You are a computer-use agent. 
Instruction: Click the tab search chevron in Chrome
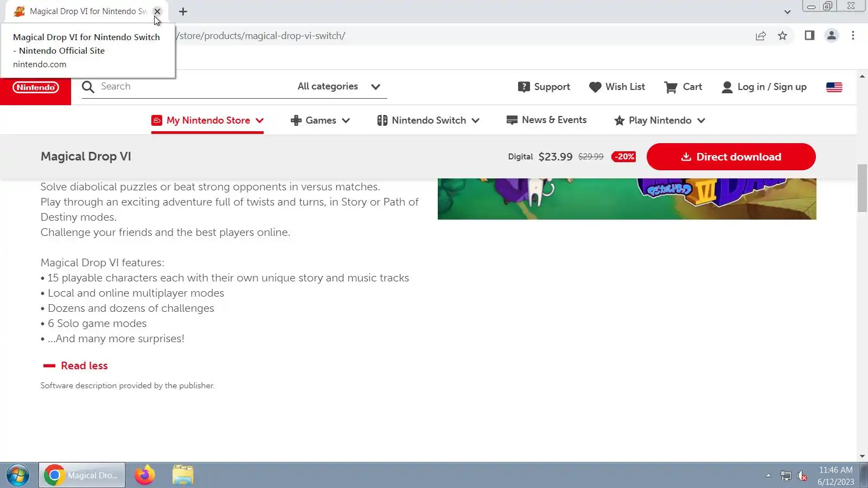[x=787, y=11]
